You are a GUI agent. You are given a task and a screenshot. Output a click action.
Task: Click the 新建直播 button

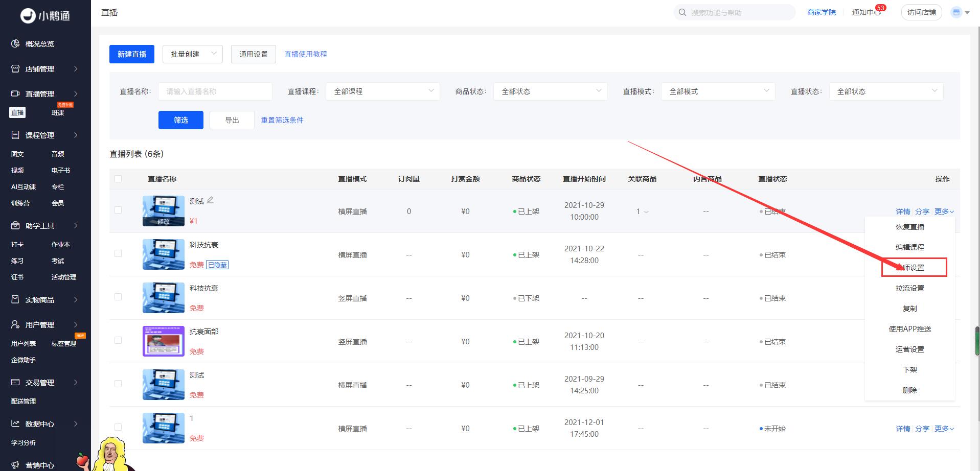click(132, 54)
